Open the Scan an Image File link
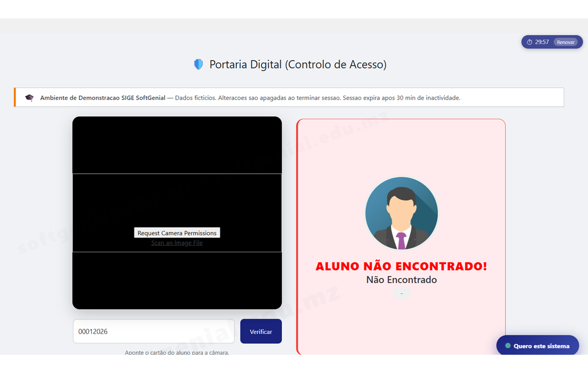588x368 pixels. (177, 242)
